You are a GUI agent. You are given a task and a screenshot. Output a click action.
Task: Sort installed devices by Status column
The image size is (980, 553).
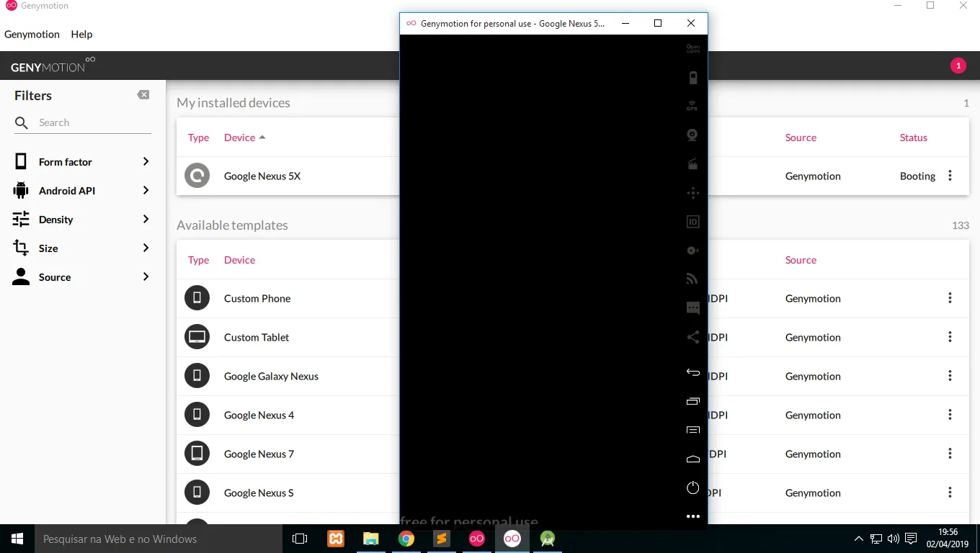tap(913, 138)
